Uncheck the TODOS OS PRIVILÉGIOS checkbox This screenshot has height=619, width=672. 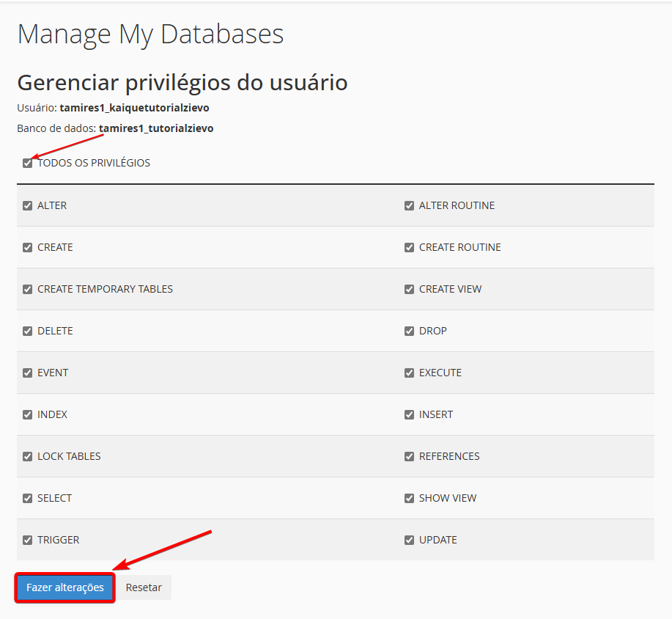click(x=27, y=163)
